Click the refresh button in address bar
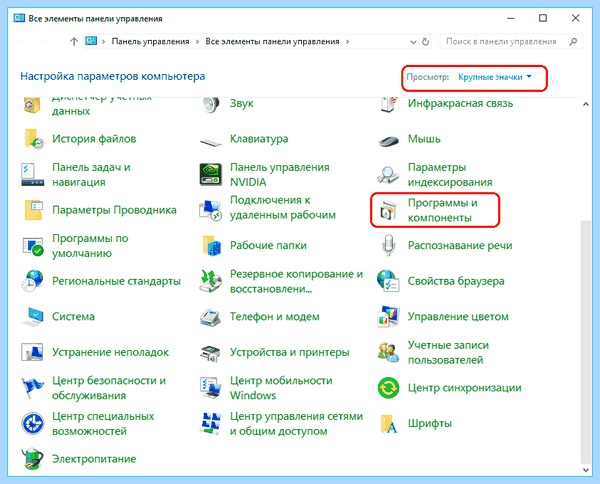The width and height of the screenshot is (600, 484). 425,42
